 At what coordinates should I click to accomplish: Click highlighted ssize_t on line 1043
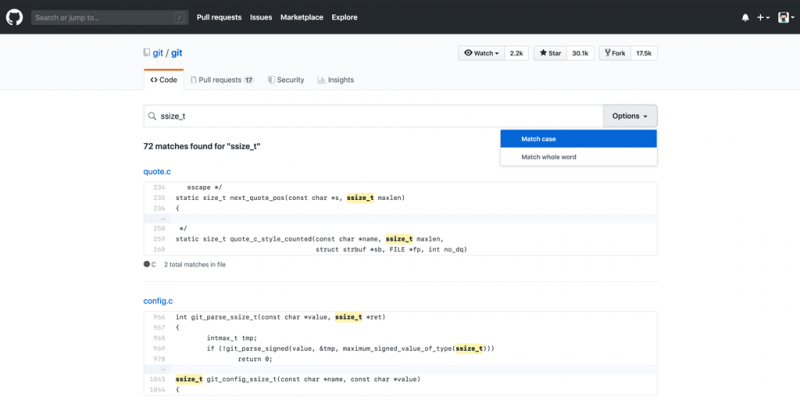(x=189, y=380)
